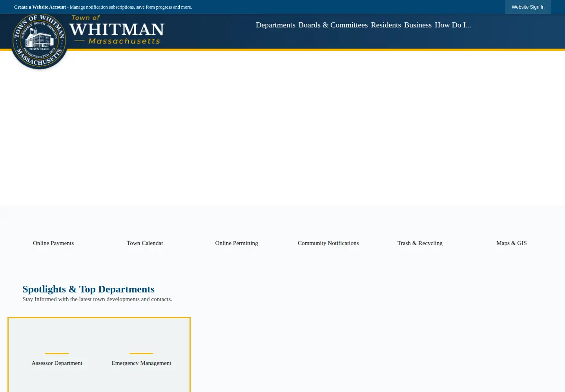Click the Town of Whitman seal logo

[39, 41]
